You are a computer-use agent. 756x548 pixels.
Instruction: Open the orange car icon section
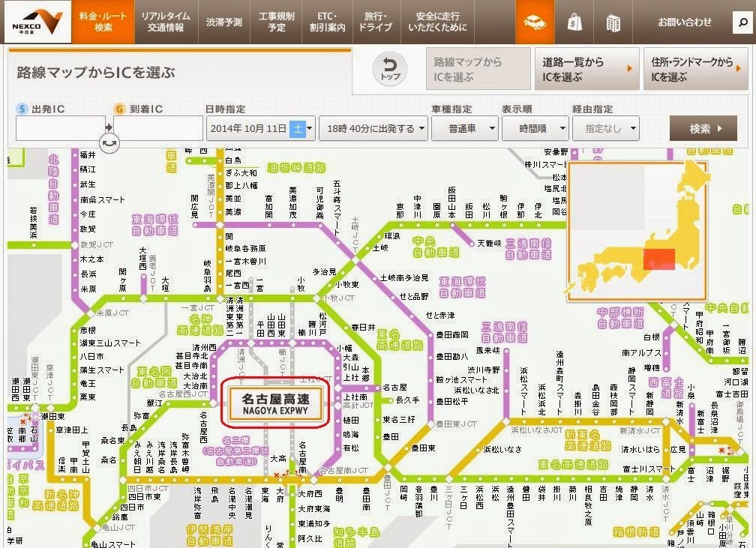(x=535, y=22)
